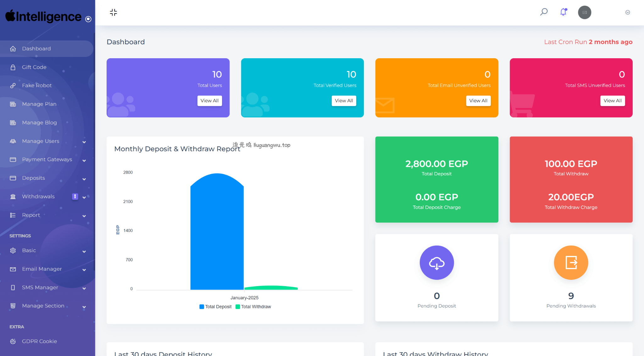Click View All under Total Email Unverified Users
Image resolution: width=644 pixels, height=356 pixels.
pos(478,101)
